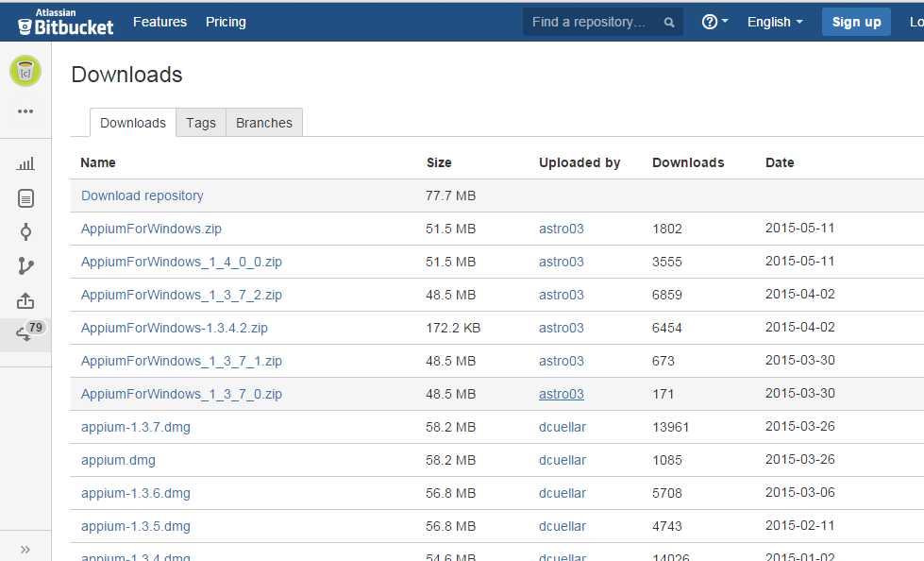
Task: Open underlined astro03 link in AppiumForWindows_1_3_7_0.zip row
Action: [561, 394]
